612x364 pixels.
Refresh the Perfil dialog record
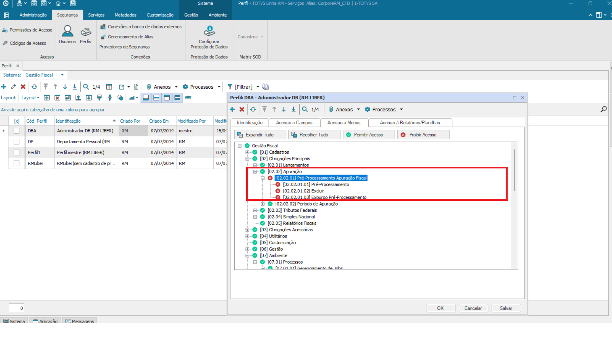253,109
